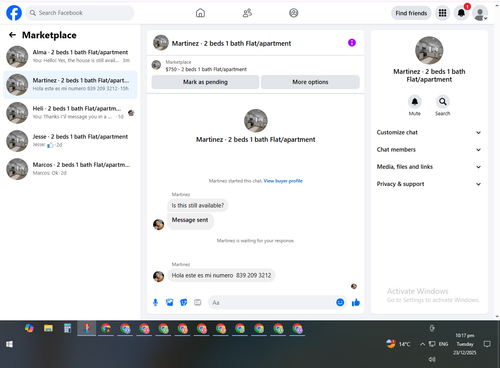Open the notifications bell
This screenshot has width=500, height=368.
461,13
